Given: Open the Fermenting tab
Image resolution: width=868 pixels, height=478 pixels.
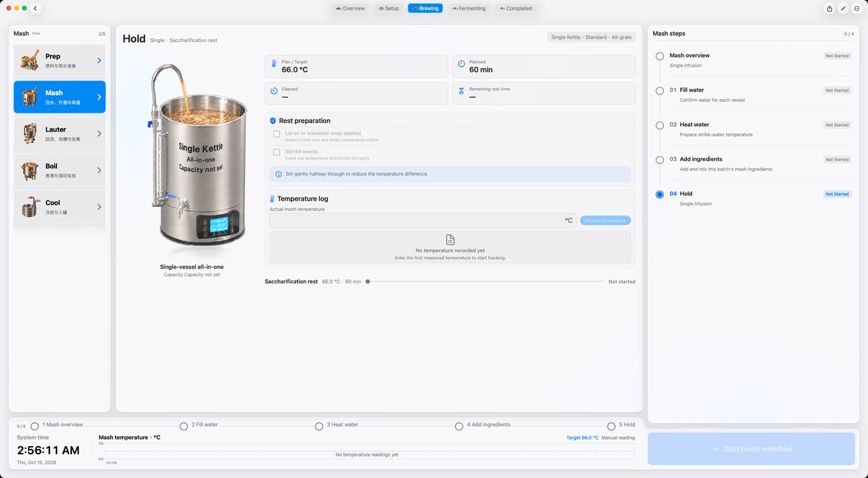Looking at the screenshot, I should coord(468,8).
